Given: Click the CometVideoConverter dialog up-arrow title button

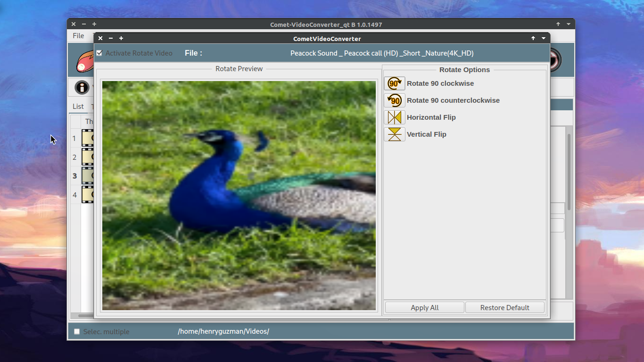Looking at the screenshot, I should [x=533, y=38].
